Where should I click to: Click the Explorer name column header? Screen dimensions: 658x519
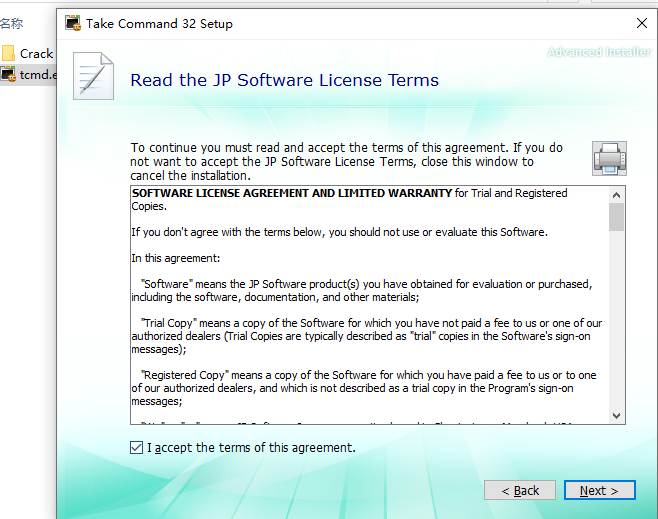coord(12,23)
